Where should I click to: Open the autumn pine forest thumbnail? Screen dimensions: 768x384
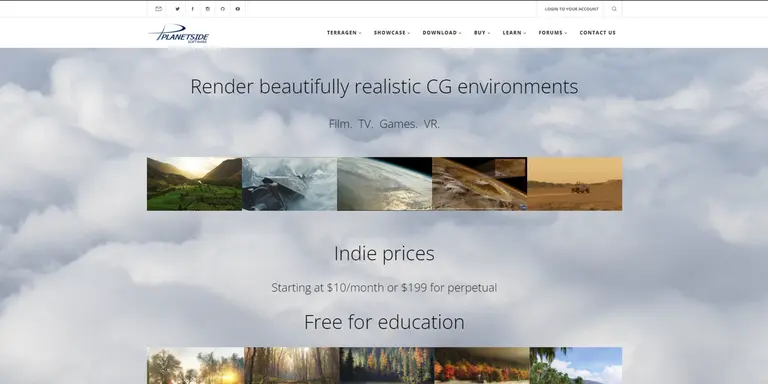387,365
